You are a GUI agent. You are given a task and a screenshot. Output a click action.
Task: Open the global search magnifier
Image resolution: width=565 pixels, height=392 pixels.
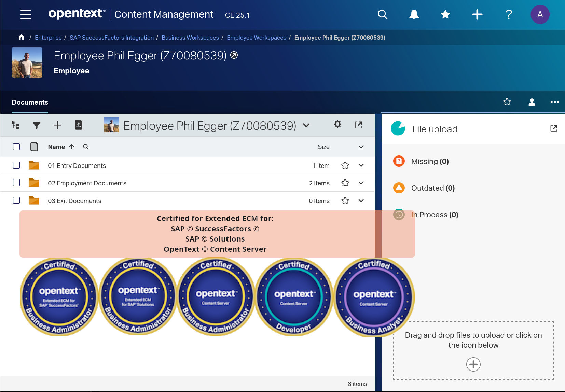[x=382, y=14]
